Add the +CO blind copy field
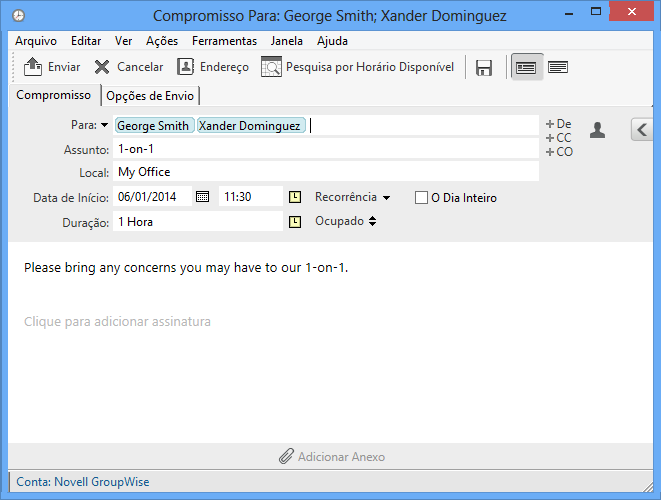This screenshot has width=661, height=500. click(559, 152)
